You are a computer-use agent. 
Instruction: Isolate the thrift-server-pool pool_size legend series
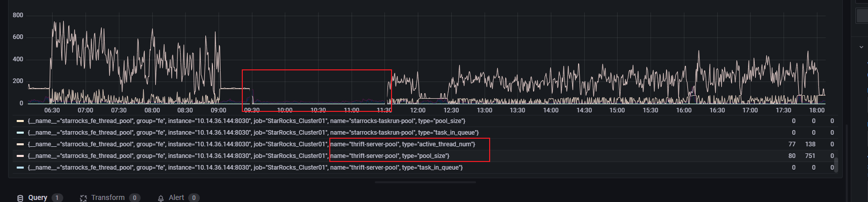tap(238, 156)
